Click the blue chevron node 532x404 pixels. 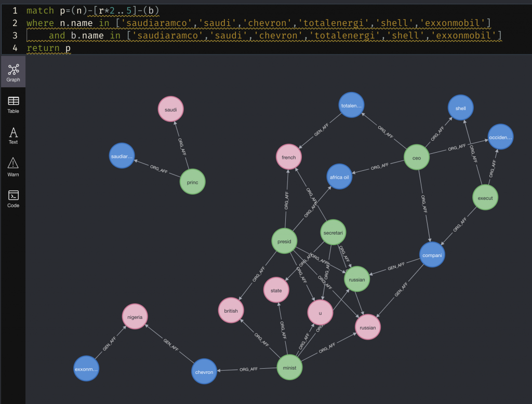[x=204, y=372]
